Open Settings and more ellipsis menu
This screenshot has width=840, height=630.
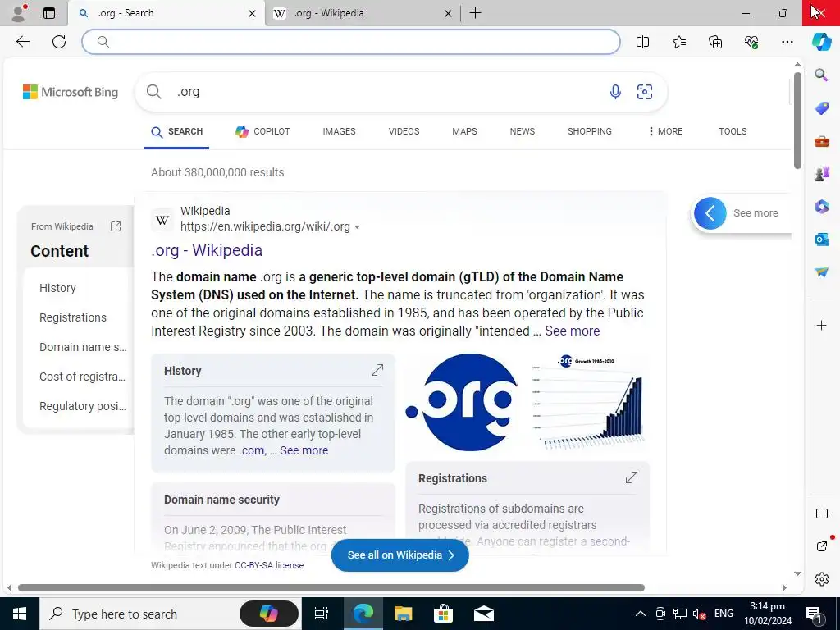(787, 42)
